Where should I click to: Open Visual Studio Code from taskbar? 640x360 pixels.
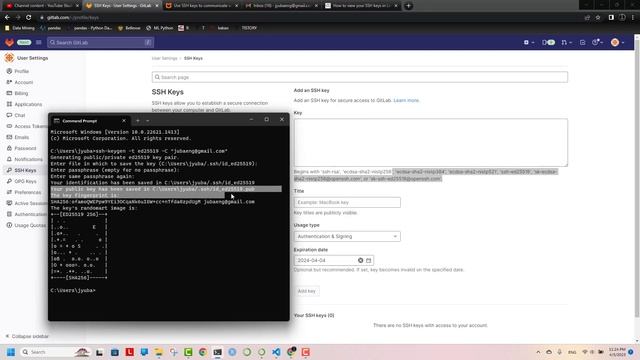coord(276,352)
